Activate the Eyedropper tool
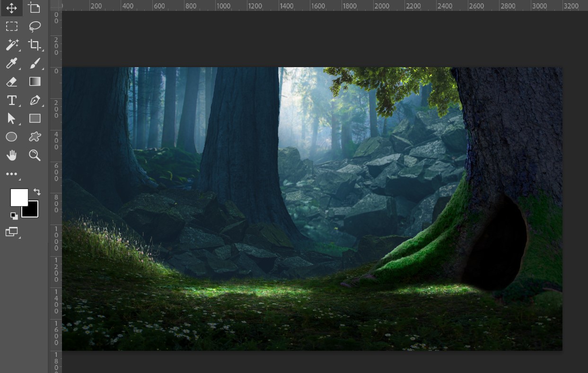588x373 pixels. tap(11, 63)
